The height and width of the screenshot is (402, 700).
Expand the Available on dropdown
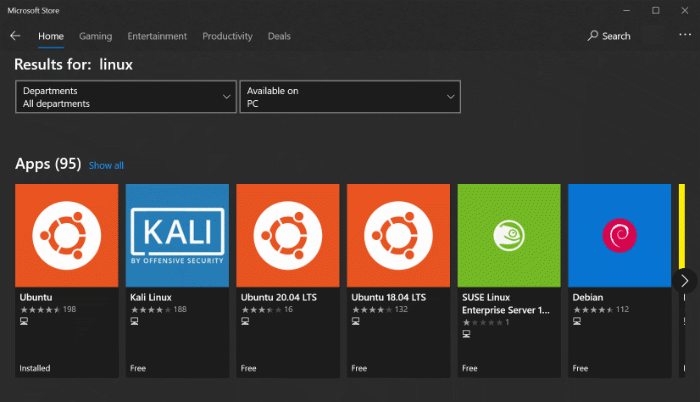click(x=350, y=97)
